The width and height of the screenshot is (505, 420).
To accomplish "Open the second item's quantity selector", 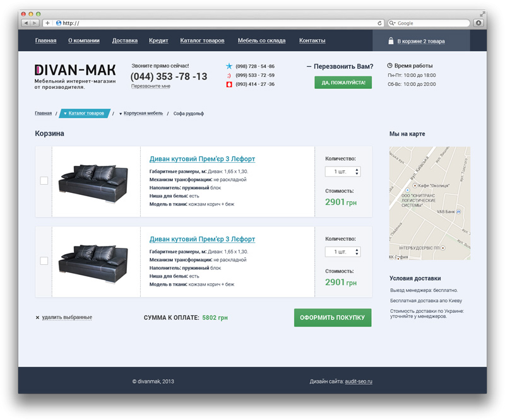I will tap(343, 252).
